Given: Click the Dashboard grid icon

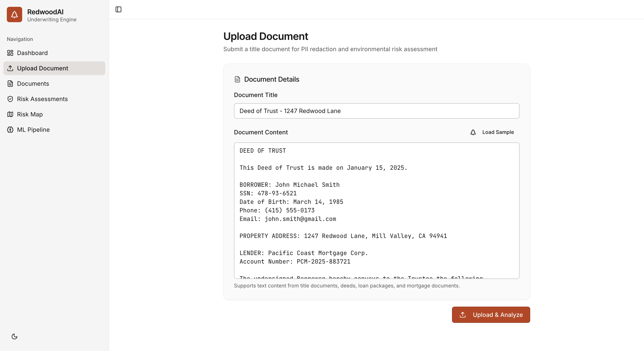Looking at the screenshot, I should (x=10, y=53).
